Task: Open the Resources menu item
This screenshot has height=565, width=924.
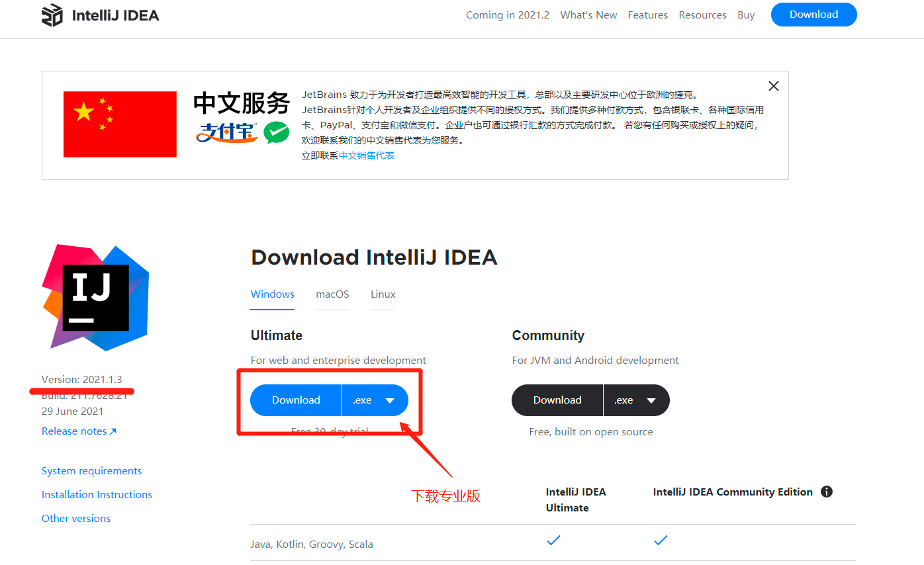Action: [x=702, y=15]
